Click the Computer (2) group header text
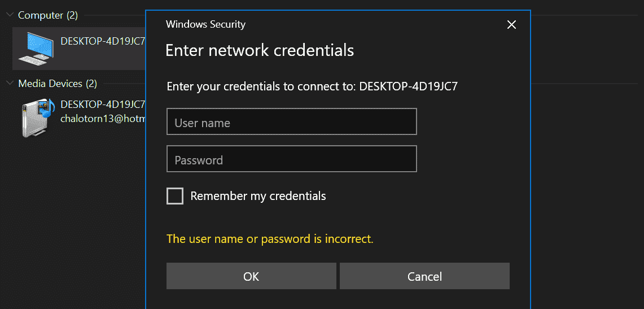Screen dimensions: 644x309 point(48,16)
